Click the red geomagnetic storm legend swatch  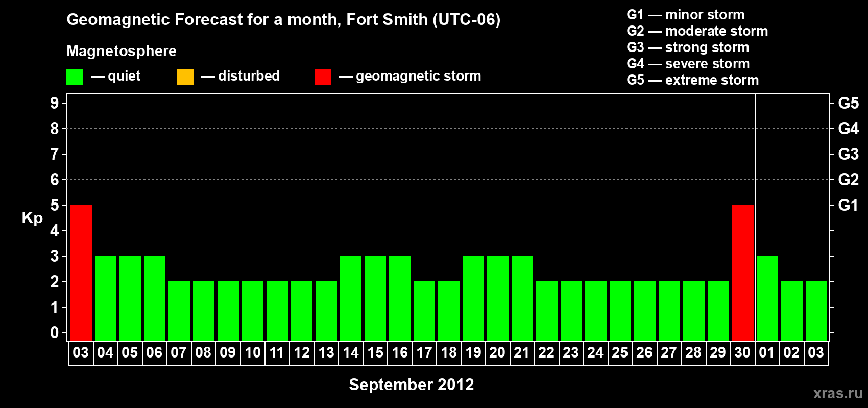[323, 77]
